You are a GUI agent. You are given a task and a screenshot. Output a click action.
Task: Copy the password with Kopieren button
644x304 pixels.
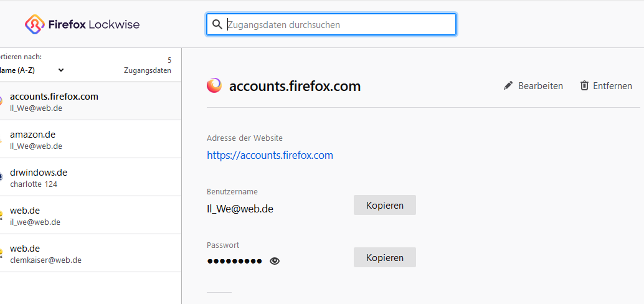[x=384, y=257]
